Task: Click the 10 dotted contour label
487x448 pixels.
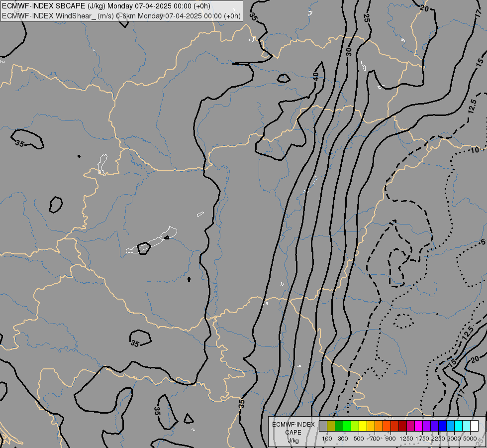Action: click(475, 150)
